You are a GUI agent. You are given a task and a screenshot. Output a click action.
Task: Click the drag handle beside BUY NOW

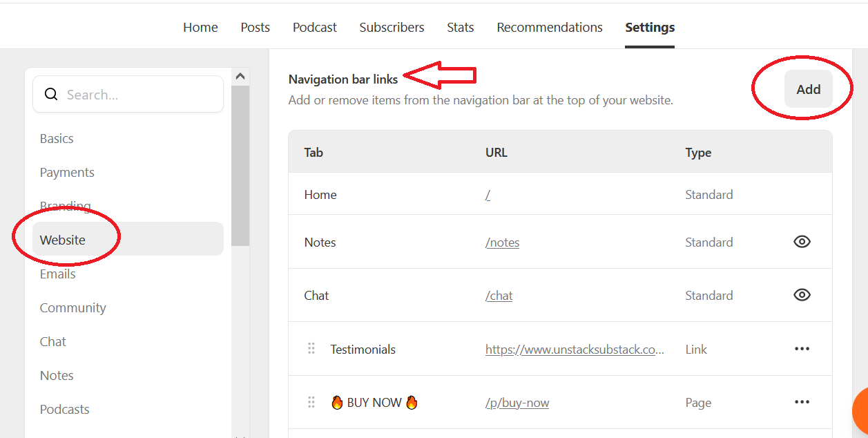tap(311, 402)
